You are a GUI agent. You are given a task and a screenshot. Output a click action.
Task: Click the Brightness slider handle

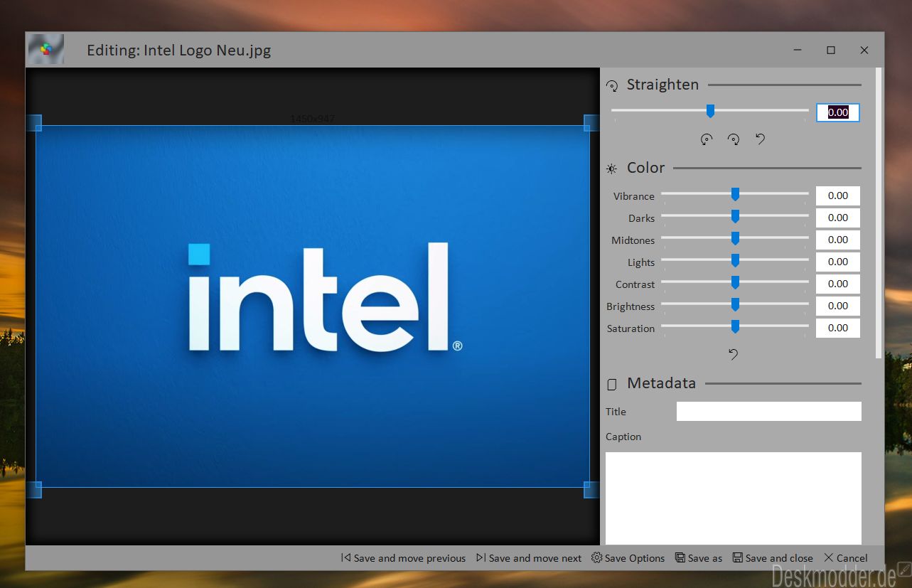click(735, 304)
